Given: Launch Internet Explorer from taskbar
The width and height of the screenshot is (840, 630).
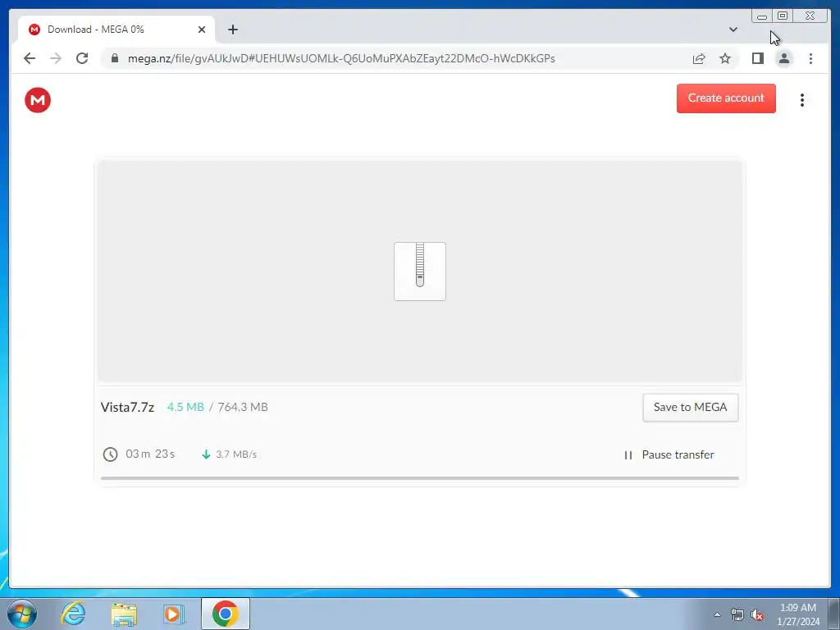Looking at the screenshot, I should pyautogui.click(x=73, y=614).
